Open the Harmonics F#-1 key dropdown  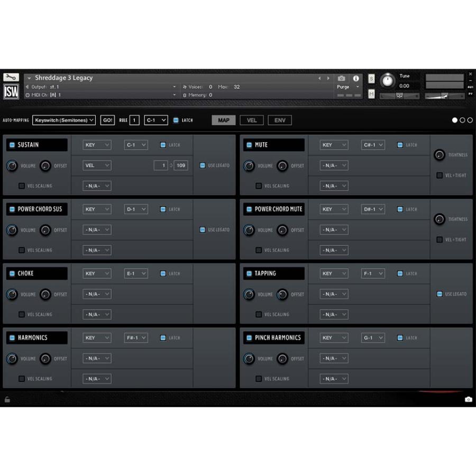136,338
